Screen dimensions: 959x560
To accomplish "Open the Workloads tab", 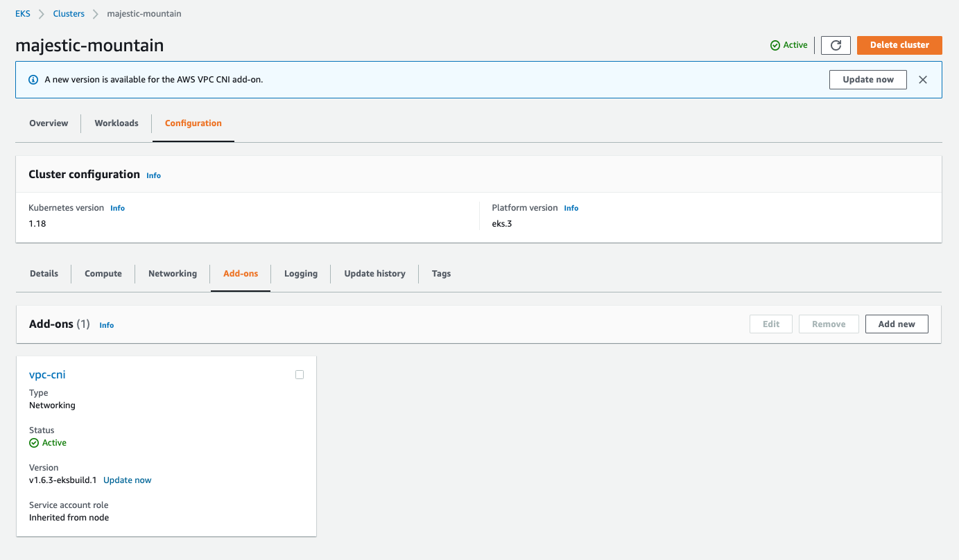I will coord(116,123).
